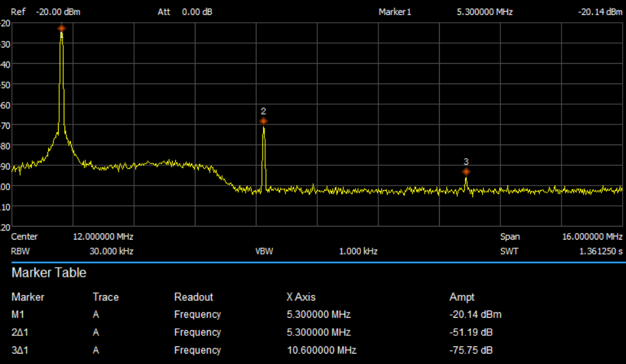Click the -75.75 dB amplitude cell
The height and width of the screenshot is (364, 626).
(470, 350)
